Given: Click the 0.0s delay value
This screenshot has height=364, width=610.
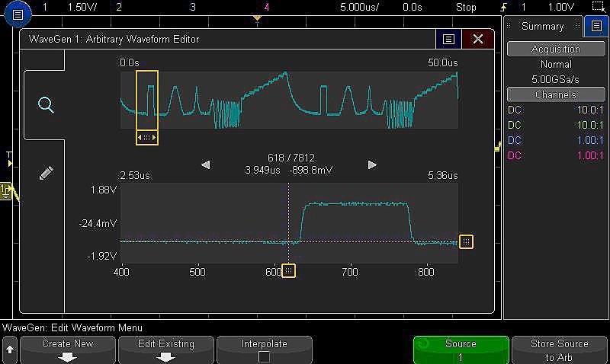Looking at the screenshot, I should (x=413, y=8).
